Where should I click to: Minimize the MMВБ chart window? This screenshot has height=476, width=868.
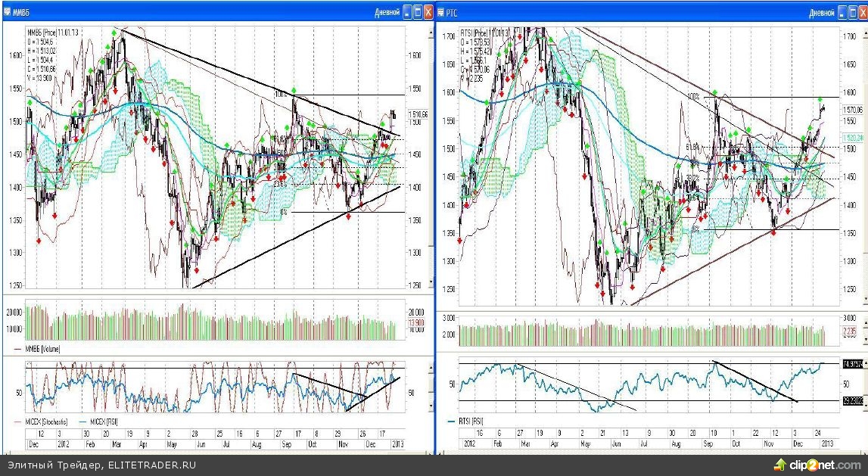pos(406,12)
